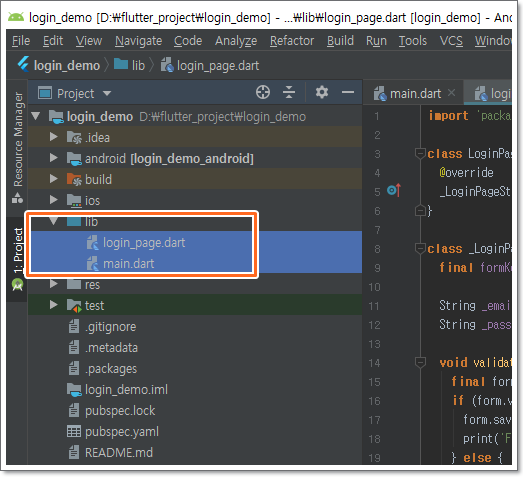Expand the android folder
Image resolution: width=524 pixels, height=477 pixels.
coord(53,158)
